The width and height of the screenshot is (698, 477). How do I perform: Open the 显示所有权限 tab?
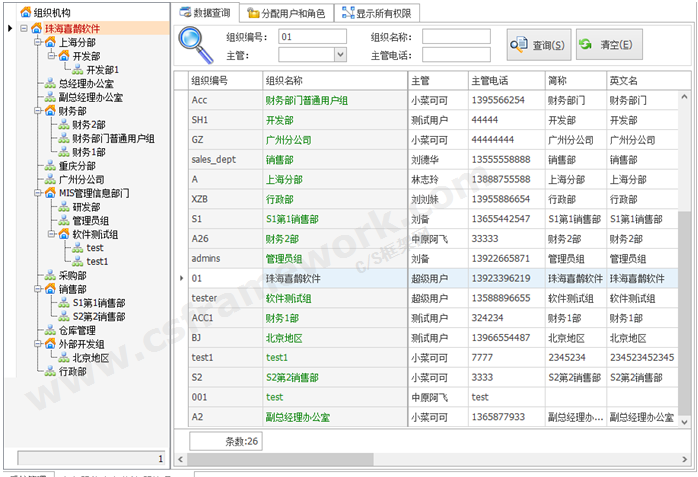377,14
